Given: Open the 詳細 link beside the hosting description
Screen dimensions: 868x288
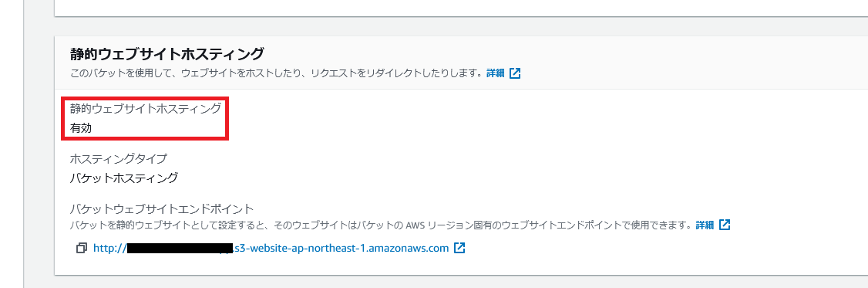Looking at the screenshot, I should (496, 73).
